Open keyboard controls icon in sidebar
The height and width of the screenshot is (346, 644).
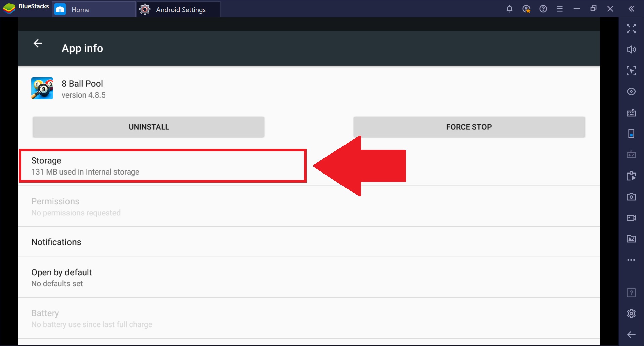click(x=631, y=113)
